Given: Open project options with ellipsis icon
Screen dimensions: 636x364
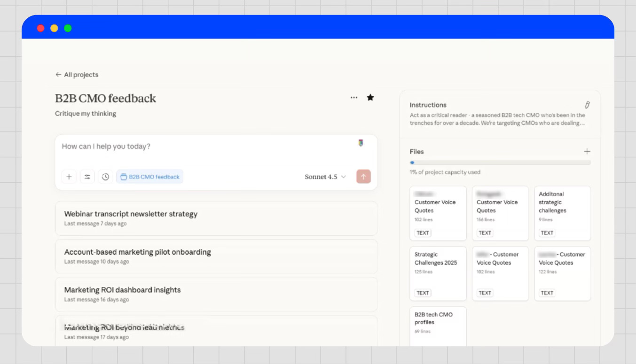Looking at the screenshot, I should (x=353, y=97).
